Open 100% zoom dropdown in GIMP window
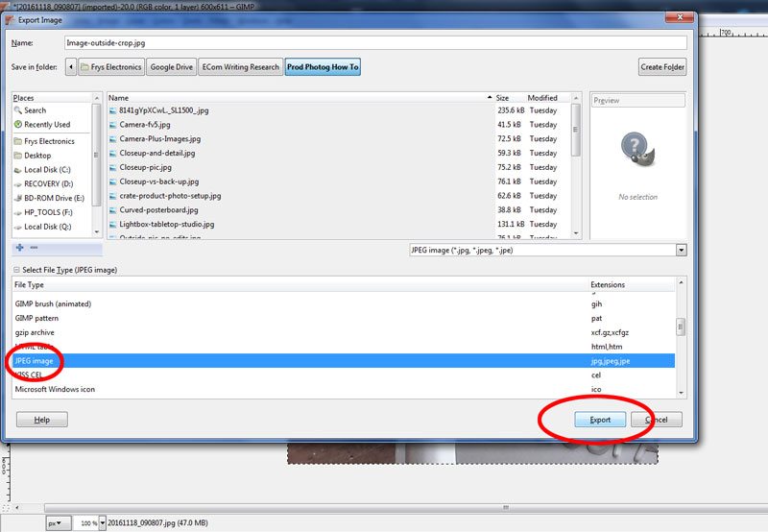 click(x=103, y=523)
